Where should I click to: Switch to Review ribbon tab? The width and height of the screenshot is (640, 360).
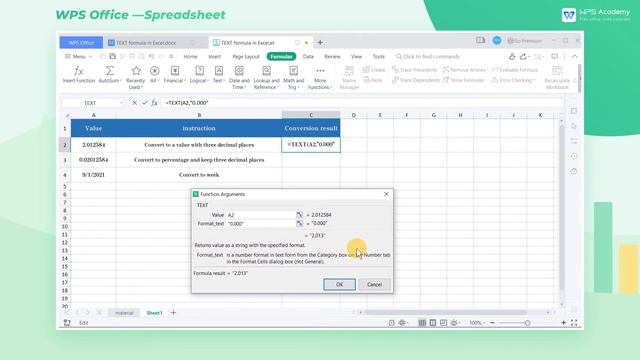pyautogui.click(x=332, y=56)
